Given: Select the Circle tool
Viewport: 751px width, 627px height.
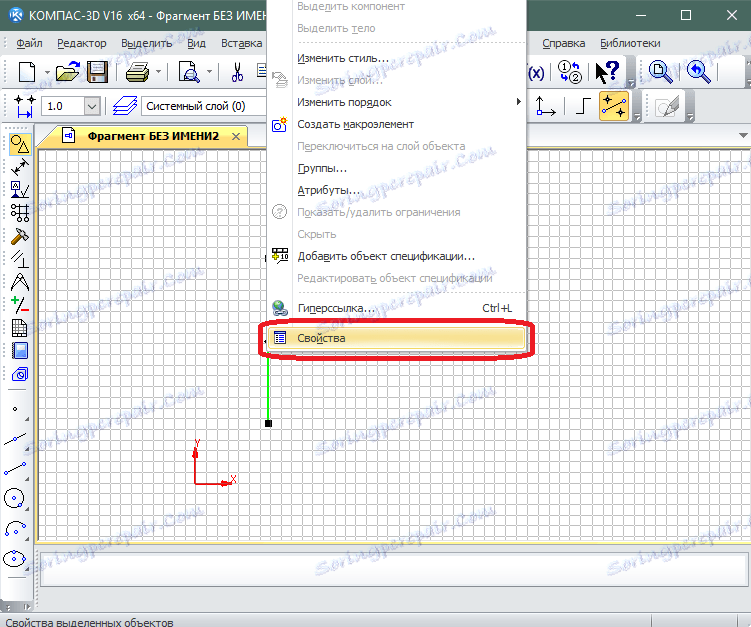Looking at the screenshot, I should [x=14, y=498].
